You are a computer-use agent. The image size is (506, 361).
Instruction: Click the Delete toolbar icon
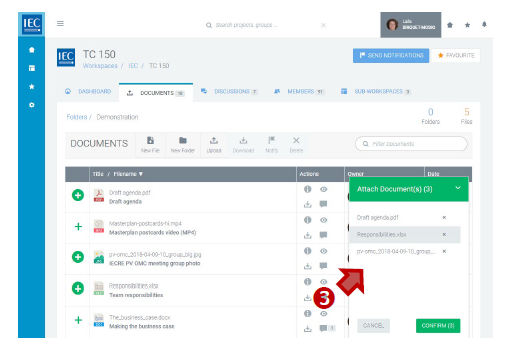(x=296, y=144)
